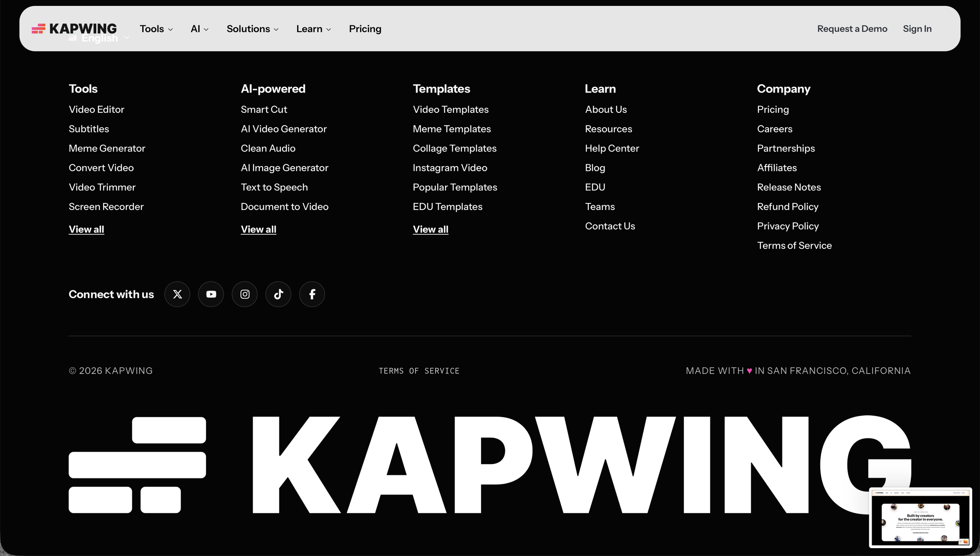Click the large Kapwing footer logo mark
This screenshot has width=980, height=556.
[137, 465]
